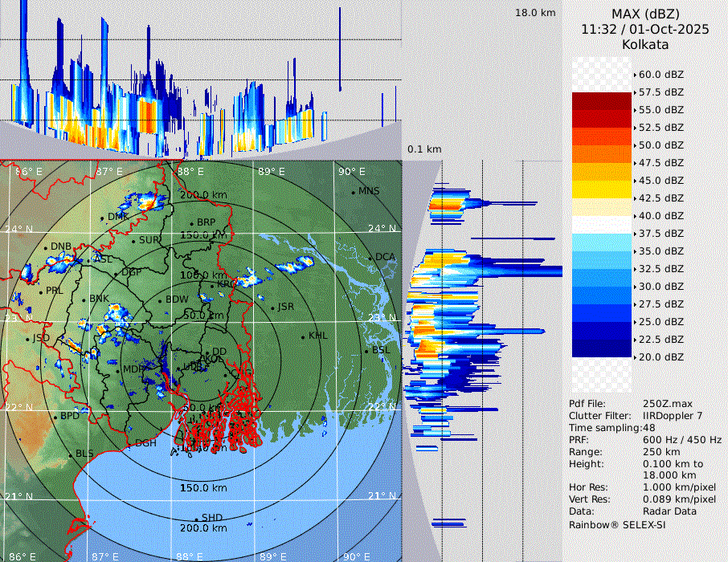
Task: Pick the white swatch below 40.0 dBZ
Action: (602, 225)
